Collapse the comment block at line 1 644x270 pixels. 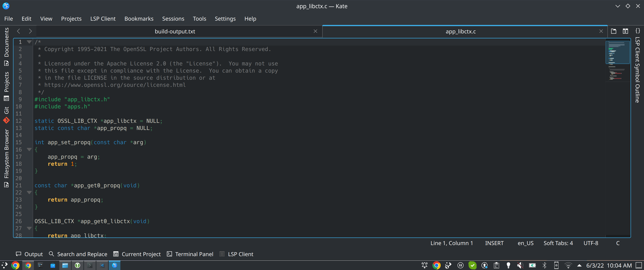[x=29, y=42]
